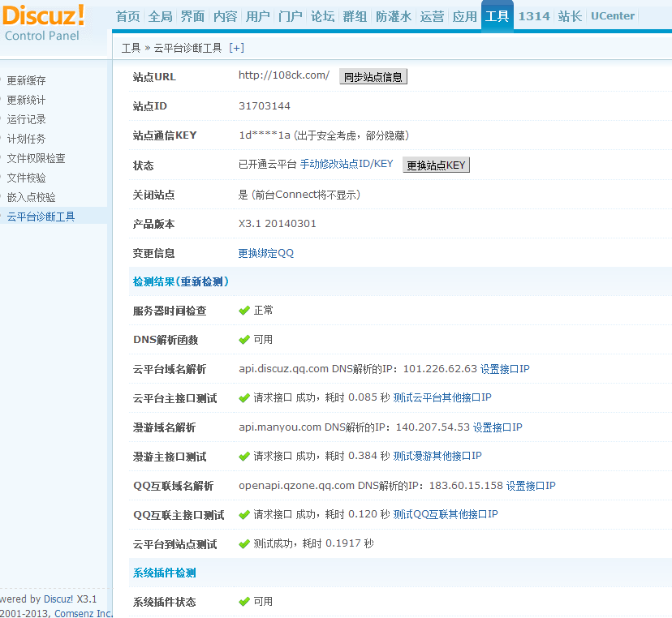Open the 全局 menu tab

click(x=160, y=16)
